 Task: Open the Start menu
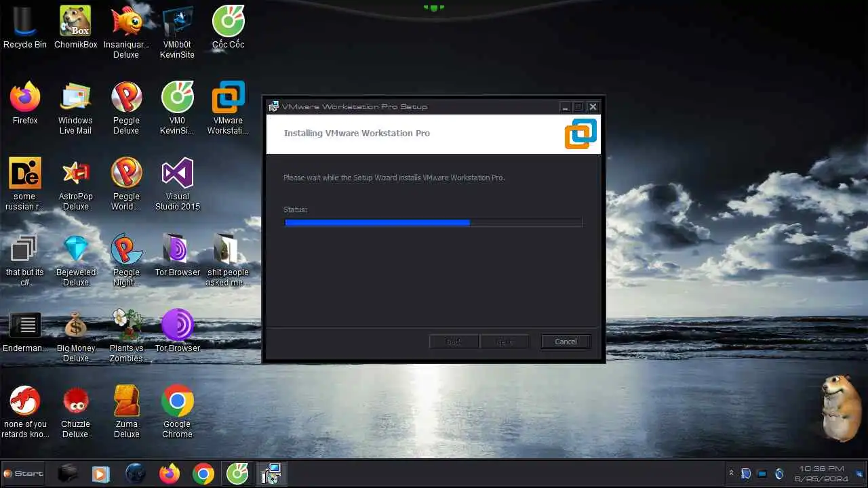pos(23,473)
